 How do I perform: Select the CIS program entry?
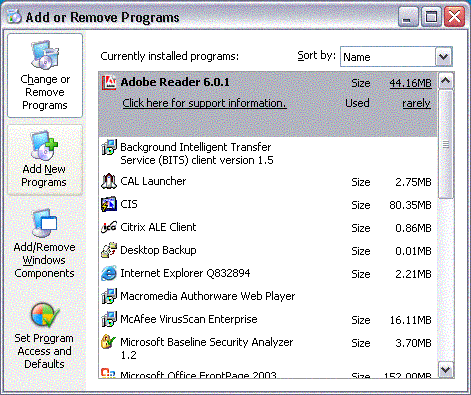click(268, 204)
